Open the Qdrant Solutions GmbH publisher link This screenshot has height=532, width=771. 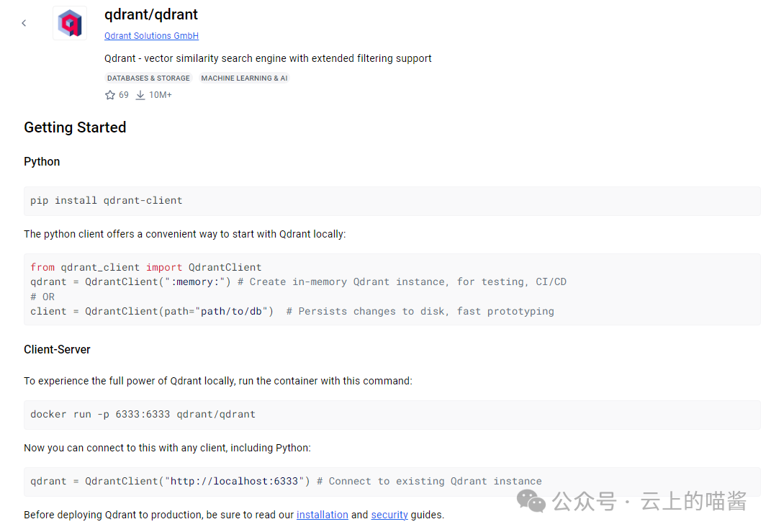click(x=151, y=36)
